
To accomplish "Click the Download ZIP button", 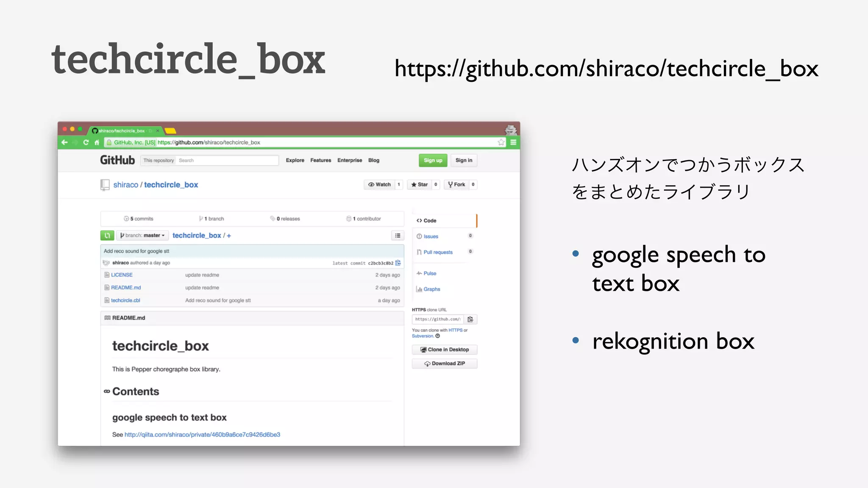I will click(x=445, y=363).
